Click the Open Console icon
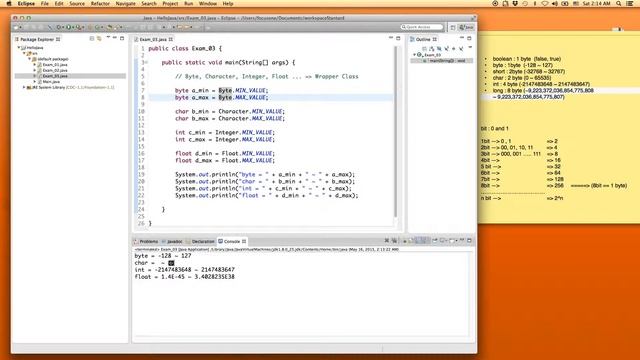 pyautogui.click(x=451, y=241)
